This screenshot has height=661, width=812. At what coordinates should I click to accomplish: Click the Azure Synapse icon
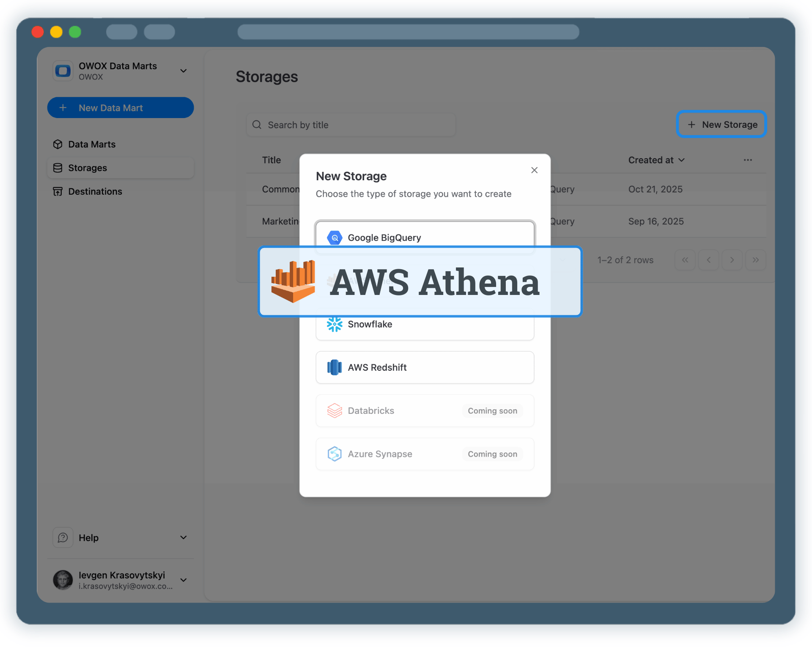click(335, 454)
